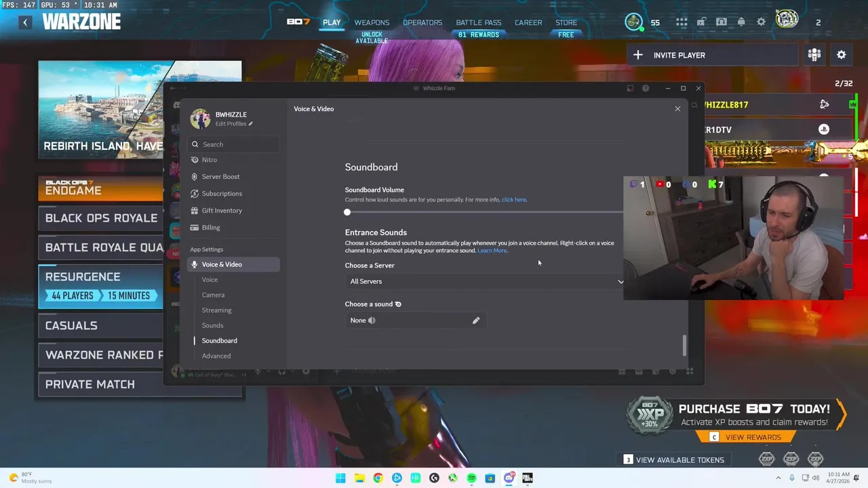Viewport: 868px width, 488px height.
Task: Click the Warzone back arrow button
Action: [x=25, y=22]
